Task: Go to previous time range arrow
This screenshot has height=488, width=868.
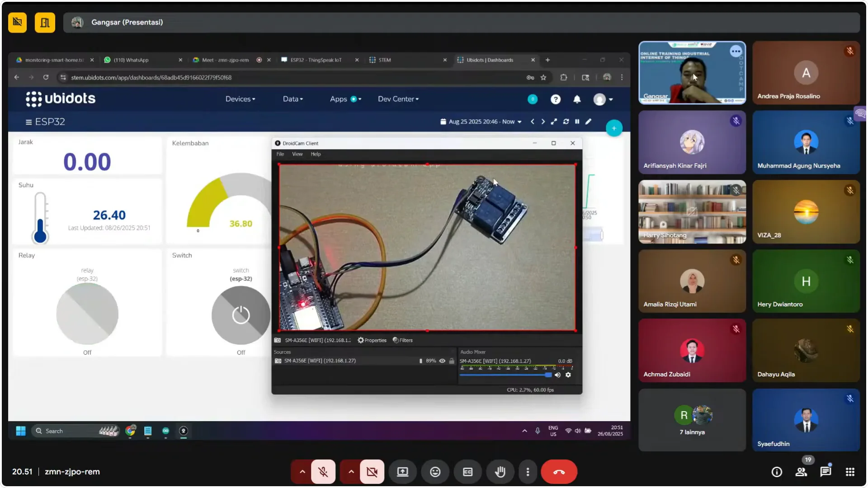Action: click(533, 122)
